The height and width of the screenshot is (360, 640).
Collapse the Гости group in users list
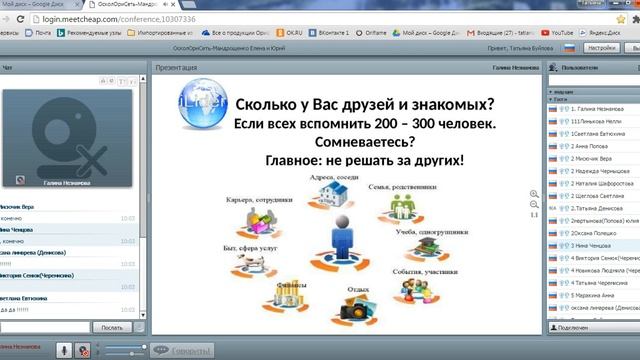(x=551, y=99)
